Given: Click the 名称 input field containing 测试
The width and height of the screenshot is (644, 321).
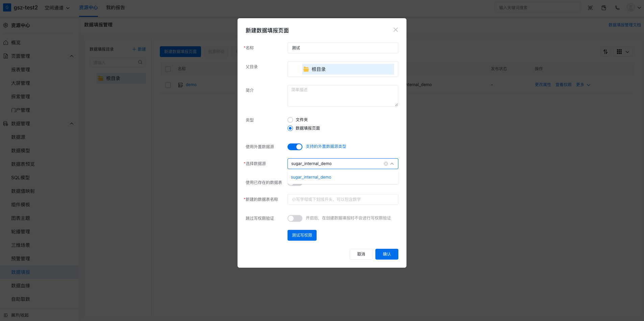Looking at the screenshot, I should click(343, 48).
